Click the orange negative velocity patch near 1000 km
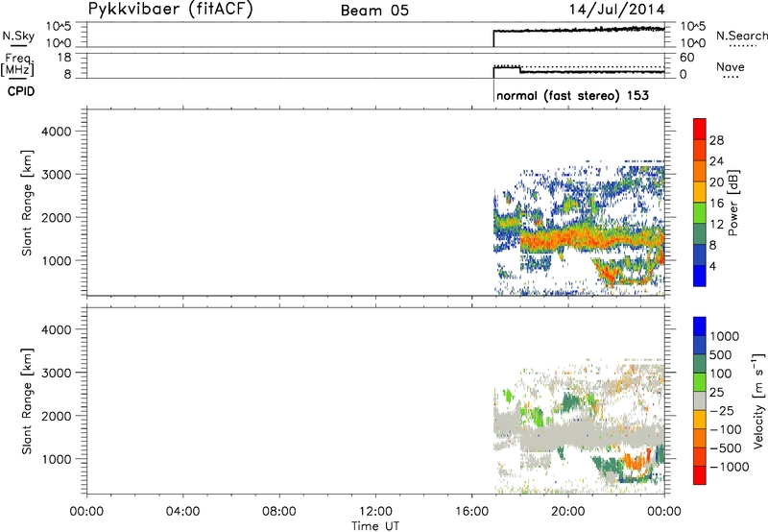The image size is (768, 532). pyautogui.click(x=636, y=462)
